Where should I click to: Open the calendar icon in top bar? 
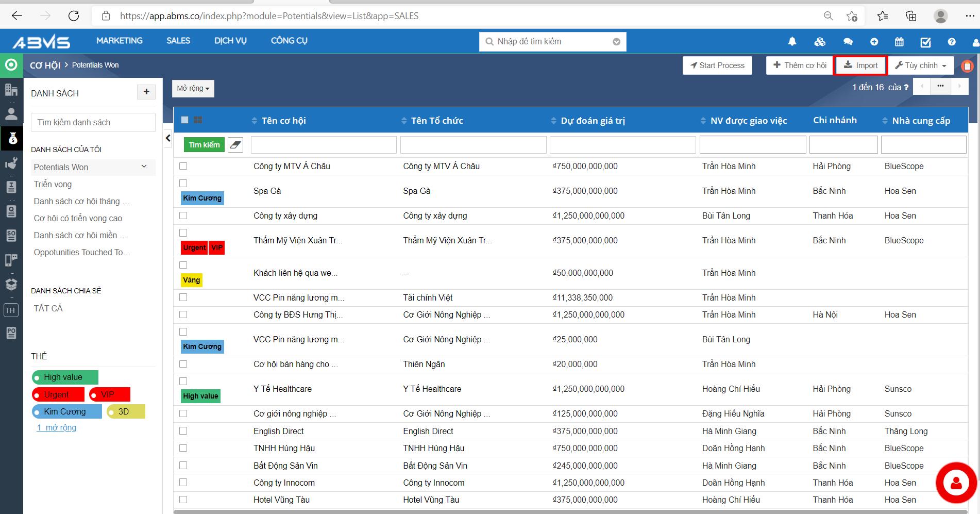899,42
